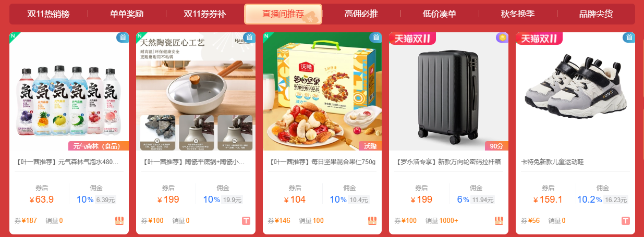
Task: Go to 高佣必推 tab
Action: click(361, 14)
